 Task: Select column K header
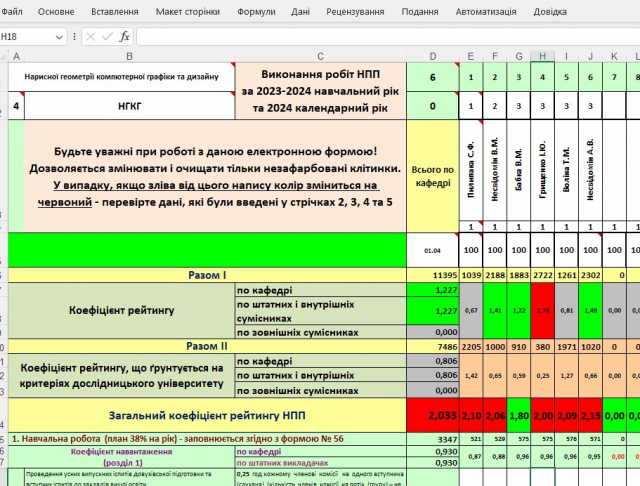614,56
